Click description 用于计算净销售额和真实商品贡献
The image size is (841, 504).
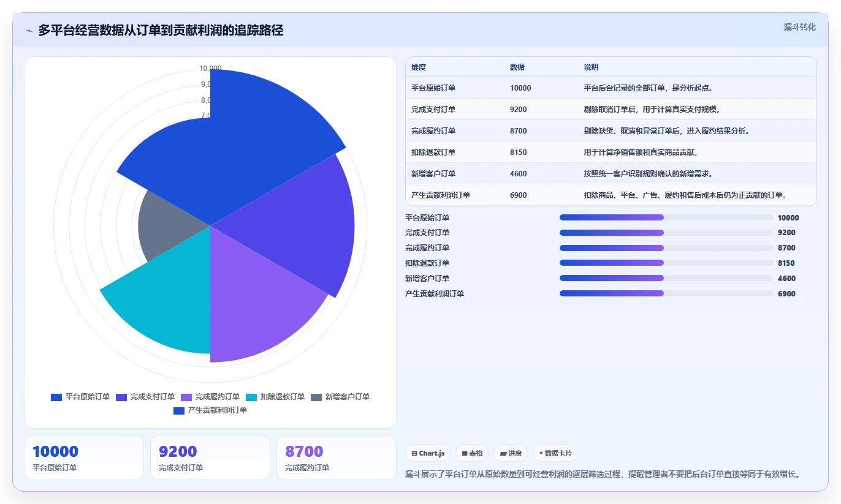(642, 152)
